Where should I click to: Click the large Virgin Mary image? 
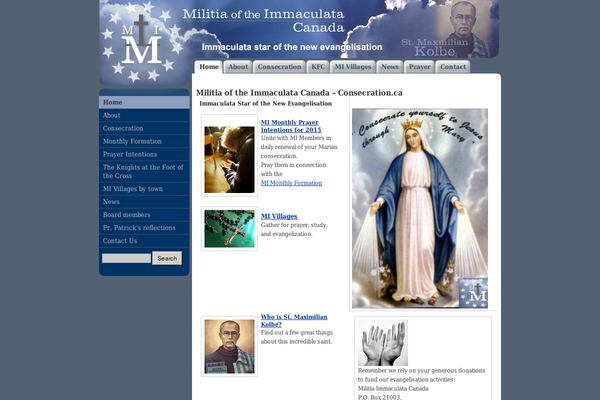[x=420, y=208]
